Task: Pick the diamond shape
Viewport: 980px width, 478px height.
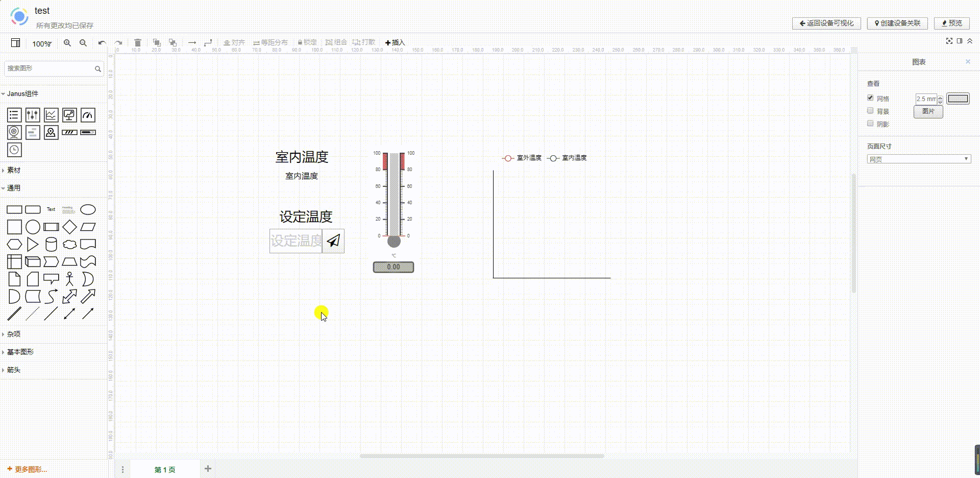Action: tap(69, 227)
